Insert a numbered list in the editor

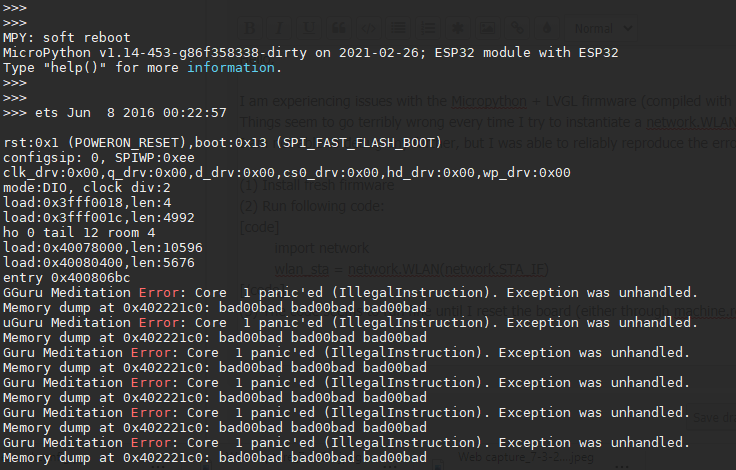[428, 28]
